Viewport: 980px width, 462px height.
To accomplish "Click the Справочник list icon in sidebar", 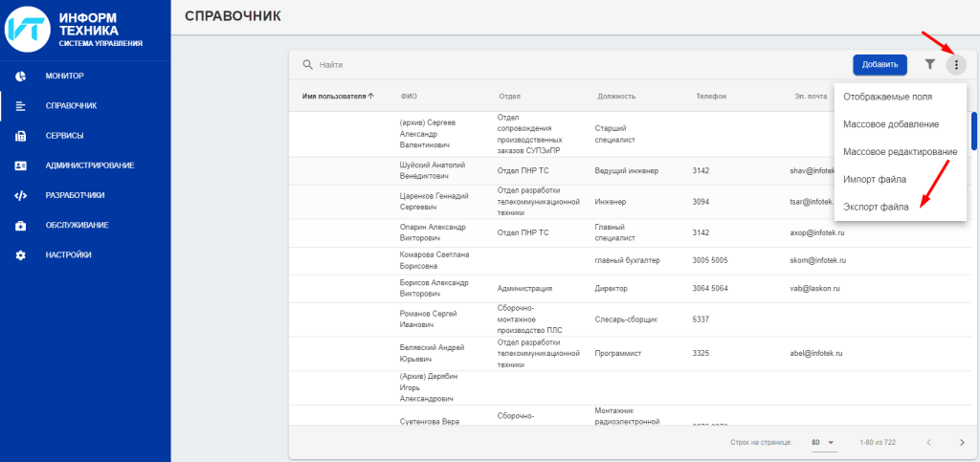I will (21, 105).
